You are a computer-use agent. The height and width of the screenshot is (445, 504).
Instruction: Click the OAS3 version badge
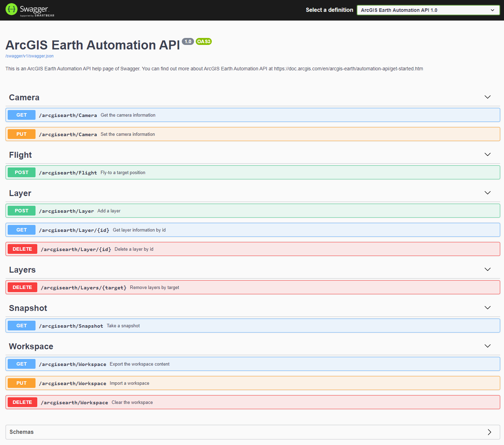pos(204,41)
